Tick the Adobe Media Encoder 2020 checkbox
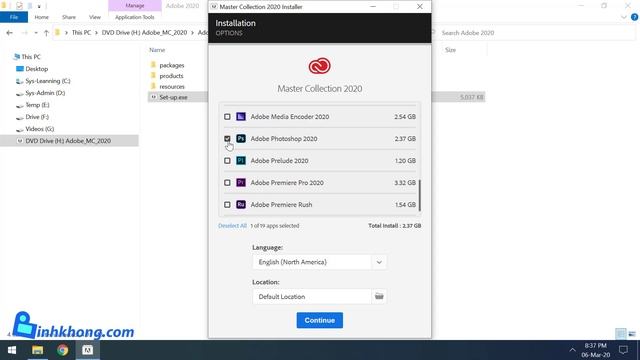Viewport: 640px width, 360px height. (x=227, y=117)
